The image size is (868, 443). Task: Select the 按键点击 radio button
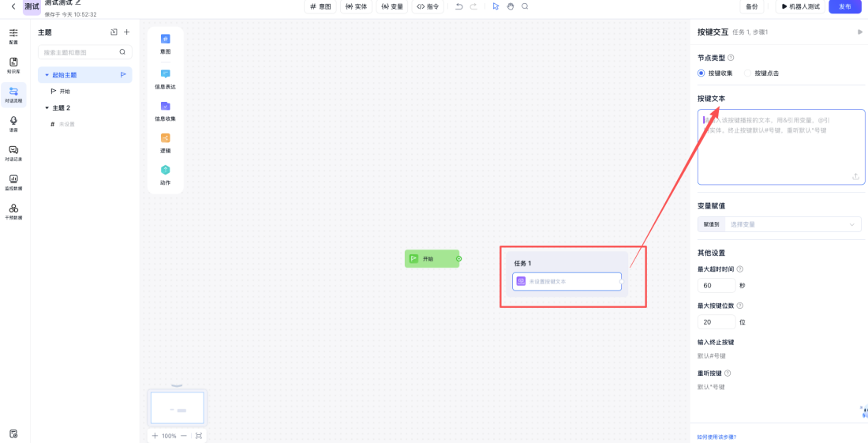tap(747, 73)
